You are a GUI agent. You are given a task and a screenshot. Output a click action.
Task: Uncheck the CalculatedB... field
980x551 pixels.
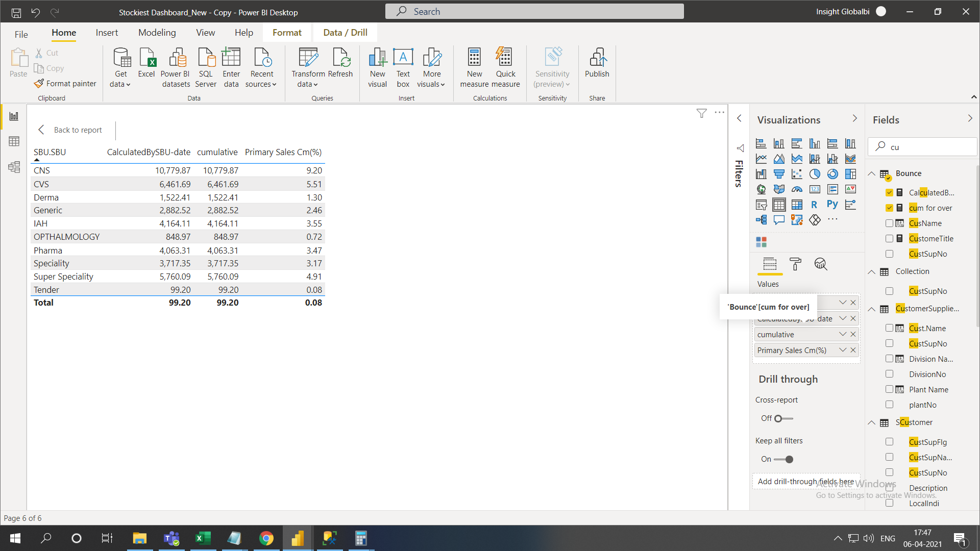click(x=889, y=192)
